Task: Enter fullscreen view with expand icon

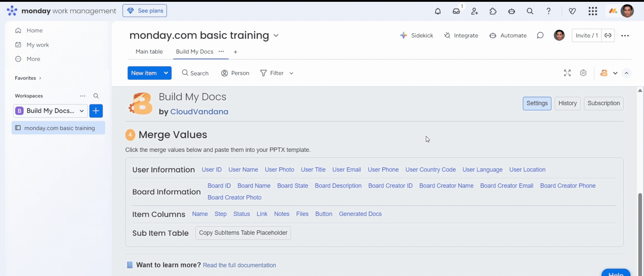Action: 567,73
